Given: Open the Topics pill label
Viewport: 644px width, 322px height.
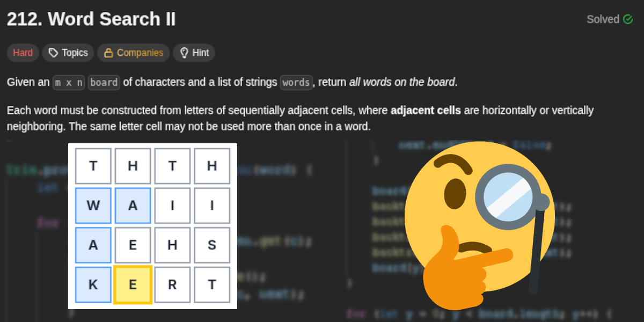Looking at the screenshot, I should pos(75,53).
